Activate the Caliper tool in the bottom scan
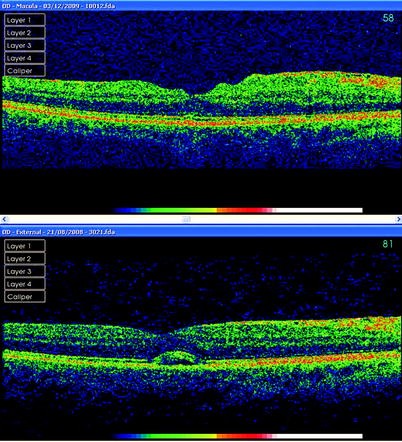This screenshot has width=402, height=442. [x=25, y=297]
